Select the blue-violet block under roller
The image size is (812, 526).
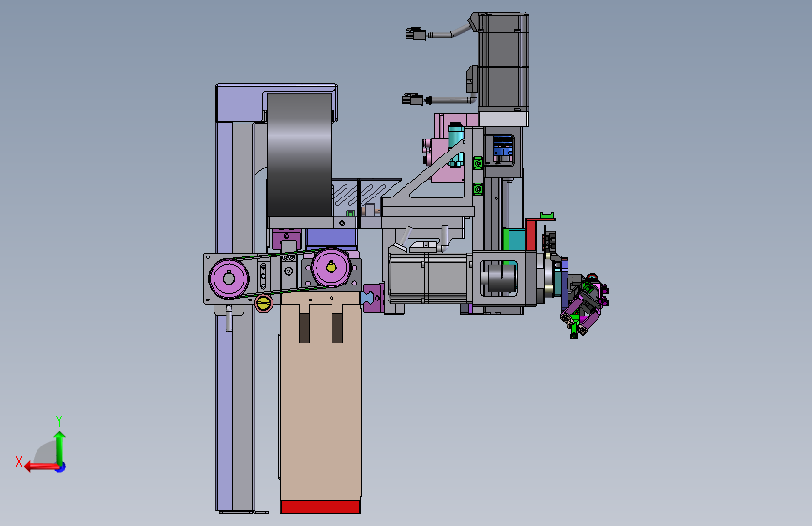click(332, 238)
